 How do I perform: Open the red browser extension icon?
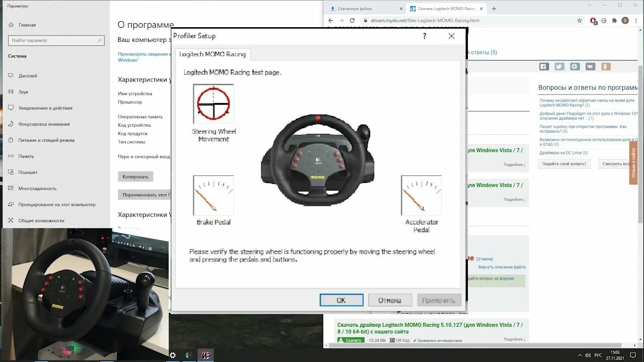(x=593, y=21)
